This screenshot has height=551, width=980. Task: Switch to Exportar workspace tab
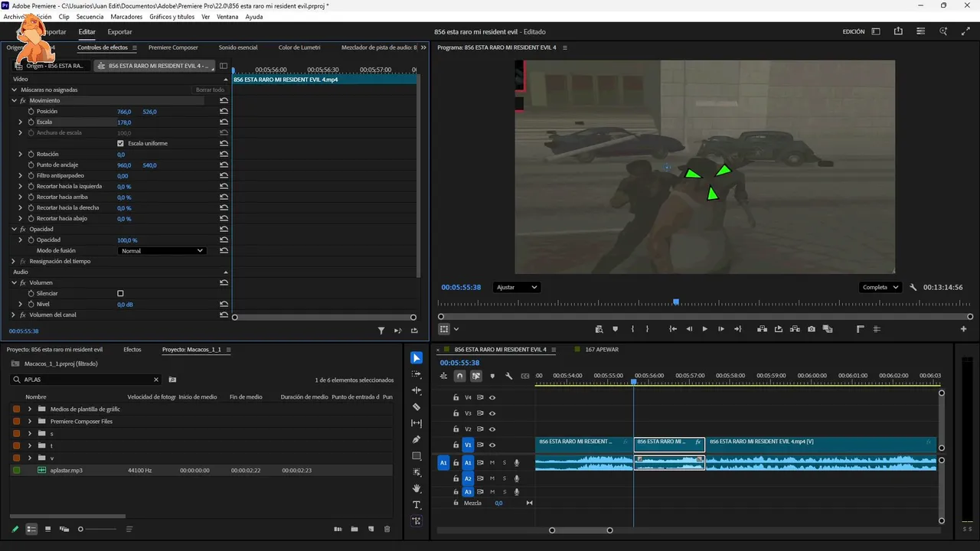tap(119, 32)
